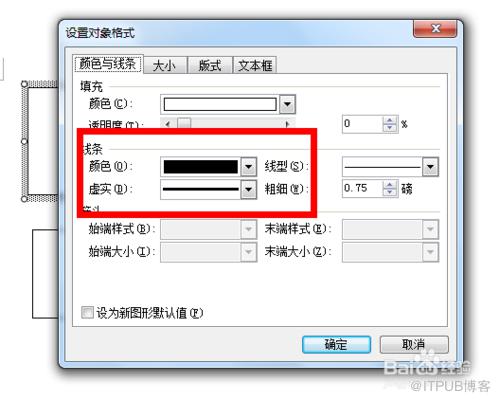
Task: Click the line weight 0.75 input field
Action: tap(363, 189)
